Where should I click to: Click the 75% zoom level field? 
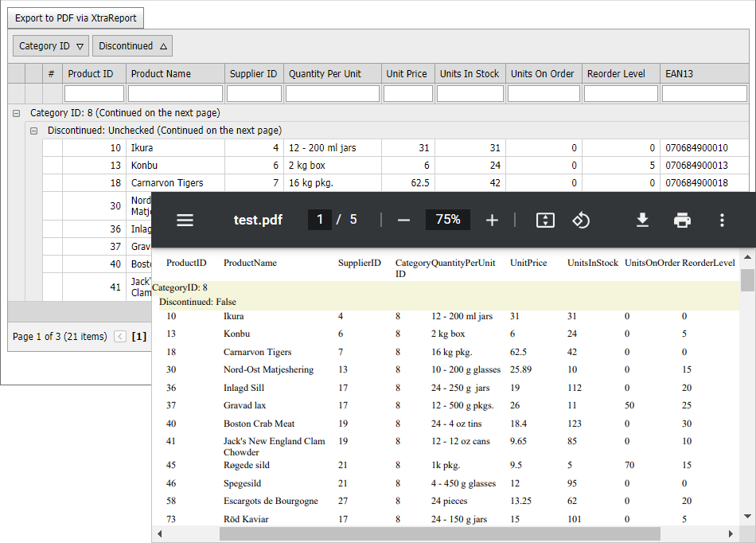[x=448, y=220]
